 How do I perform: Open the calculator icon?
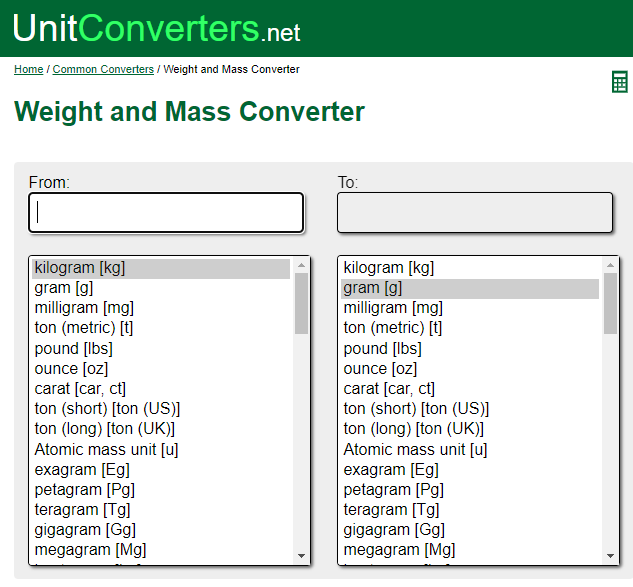[619, 82]
